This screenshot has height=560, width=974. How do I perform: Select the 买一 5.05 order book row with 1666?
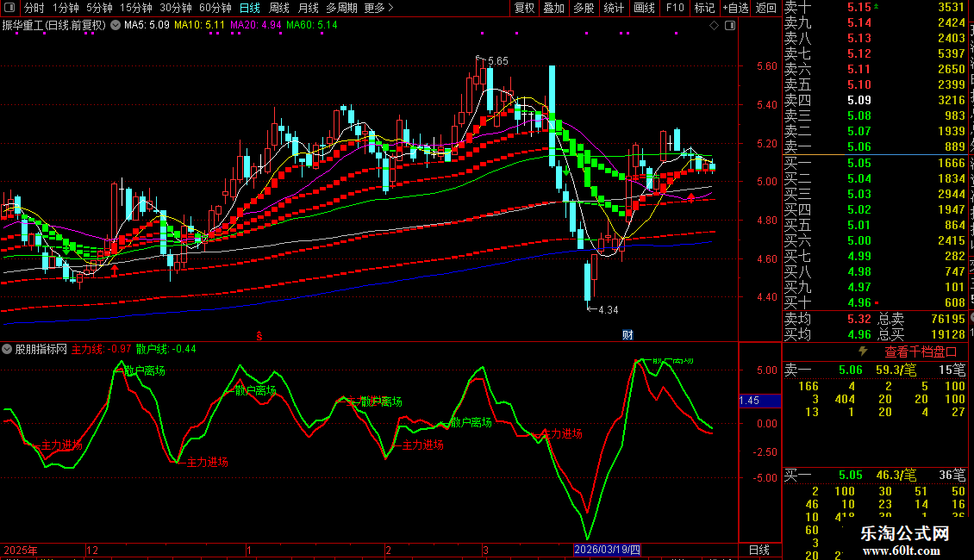pyautogui.click(x=875, y=164)
